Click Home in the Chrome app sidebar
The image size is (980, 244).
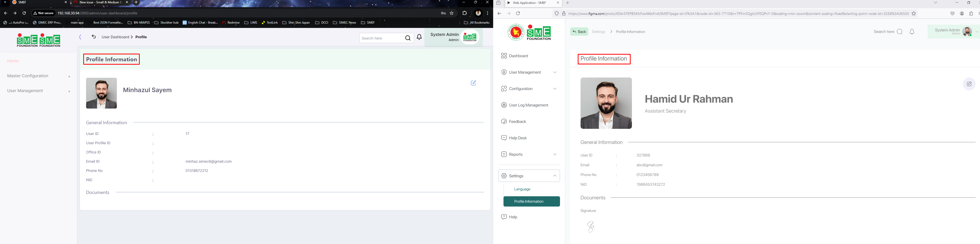[13, 61]
